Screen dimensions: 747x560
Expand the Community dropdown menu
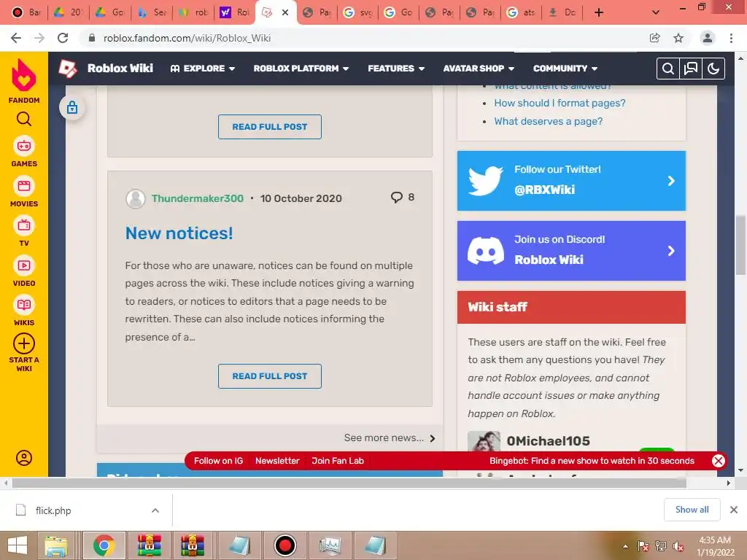[x=565, y=69]
